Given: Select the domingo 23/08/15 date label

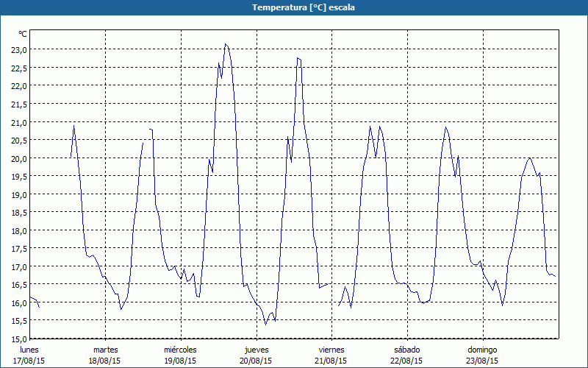Looking at the screenshot, I should tap(482, 355).
